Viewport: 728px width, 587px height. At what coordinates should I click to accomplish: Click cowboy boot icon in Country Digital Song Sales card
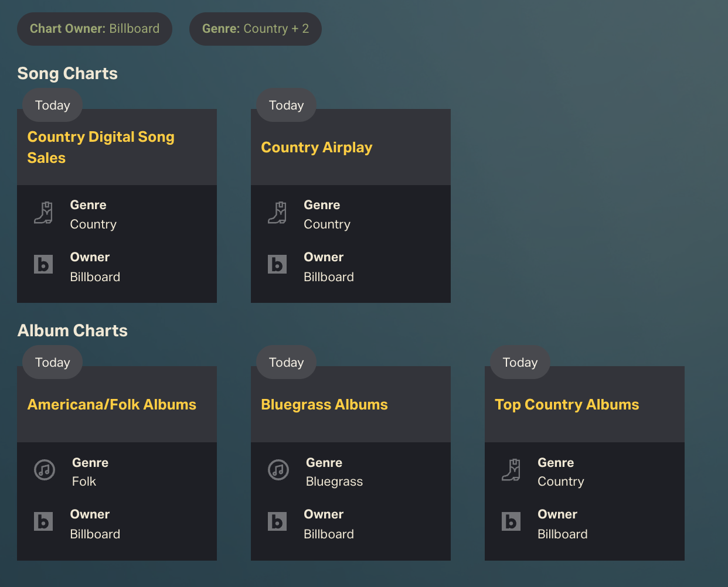(x=43, y=213)
